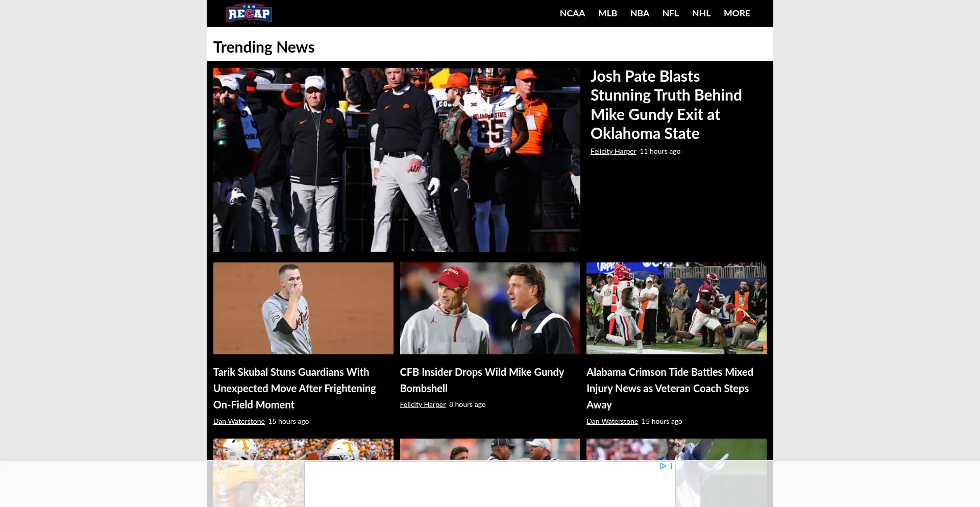Viewport: 980px width, 507px height.
Task: Open the NFL menu
Action: pos(670,13)
